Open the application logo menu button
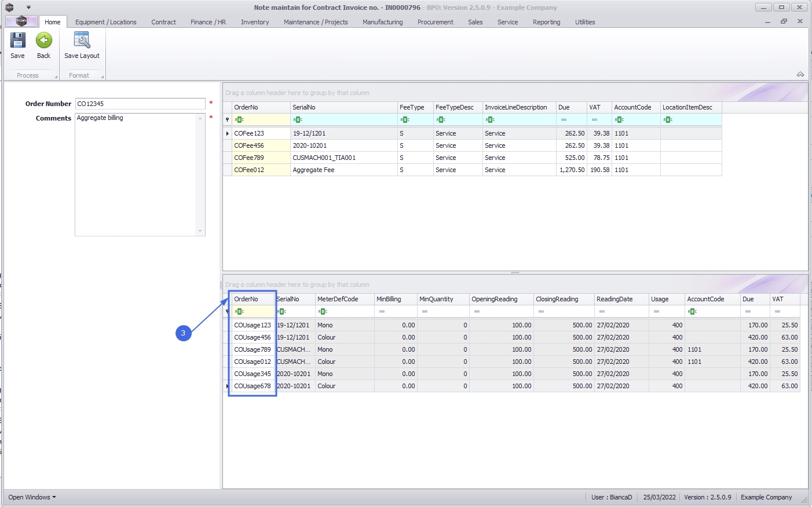Viewport: 812px width, 507px height. pos(21,21)
